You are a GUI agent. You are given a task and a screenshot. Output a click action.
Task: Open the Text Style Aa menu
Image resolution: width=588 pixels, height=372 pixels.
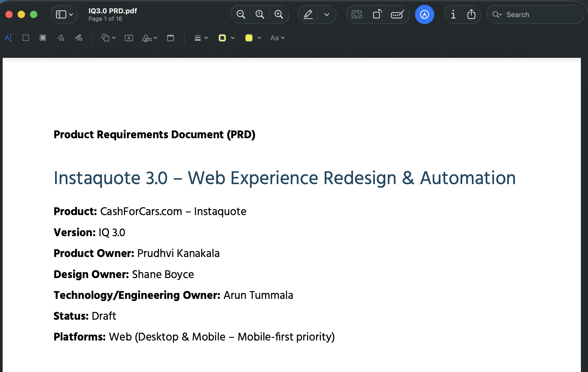(277, 38)
